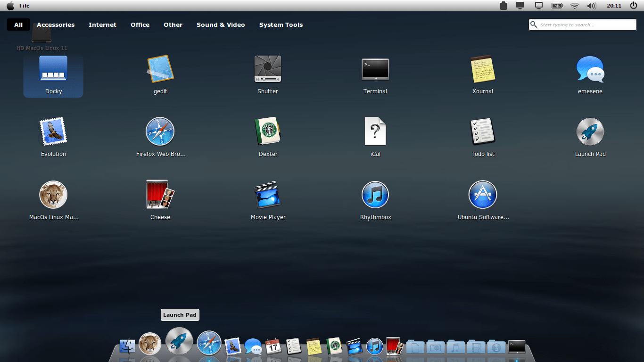Click the Launch Pad rocket in the dock
This screenshot has height=362, width=644.
point(180,341)
